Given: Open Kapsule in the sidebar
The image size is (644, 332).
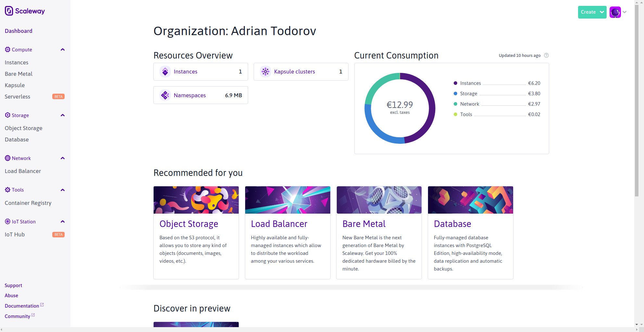Looking at the screenshot, I should click(x=15, y=85).
